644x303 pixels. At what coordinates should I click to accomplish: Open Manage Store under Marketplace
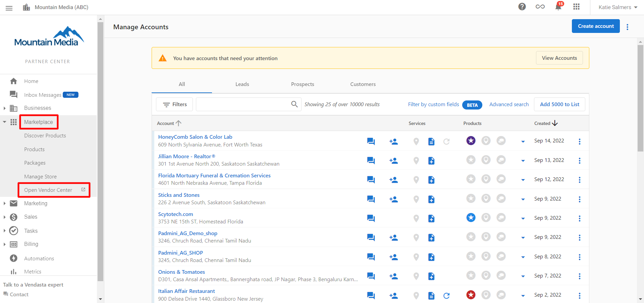click(x=40, y=177)
